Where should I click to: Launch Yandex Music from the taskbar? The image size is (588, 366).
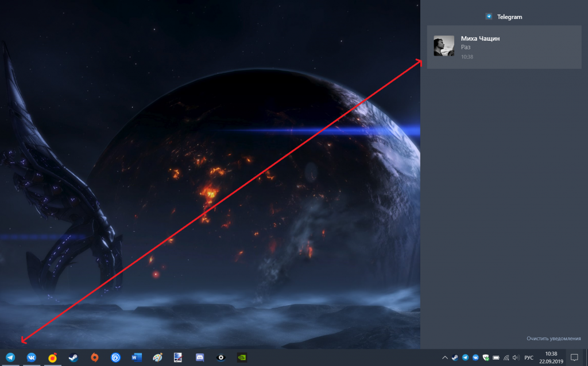pyautogui.click(x=52, y=357)
